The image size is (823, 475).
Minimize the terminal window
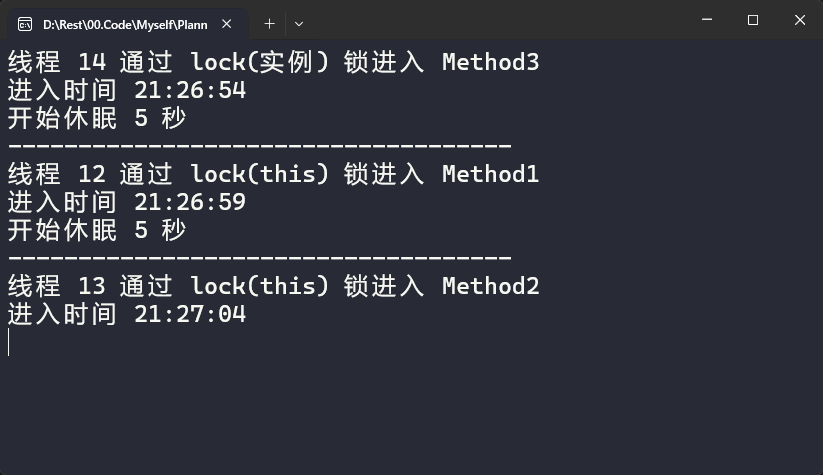(x=707, y=20)
